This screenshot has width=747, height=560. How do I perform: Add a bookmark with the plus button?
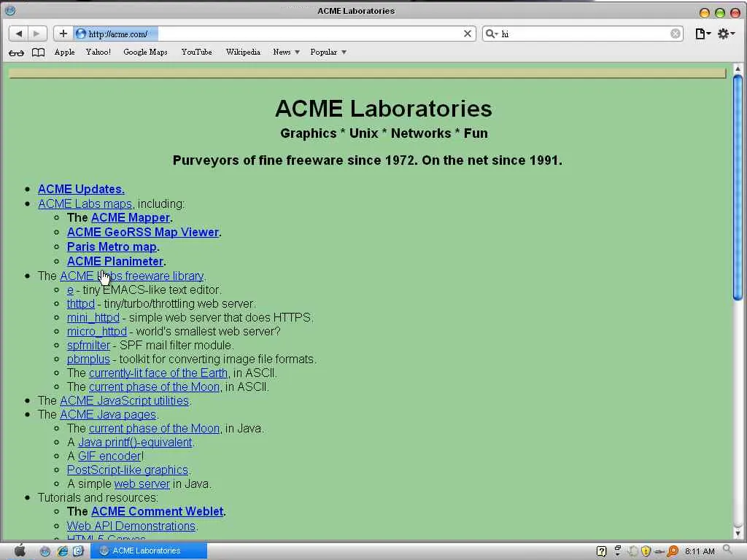pos(63,34)
